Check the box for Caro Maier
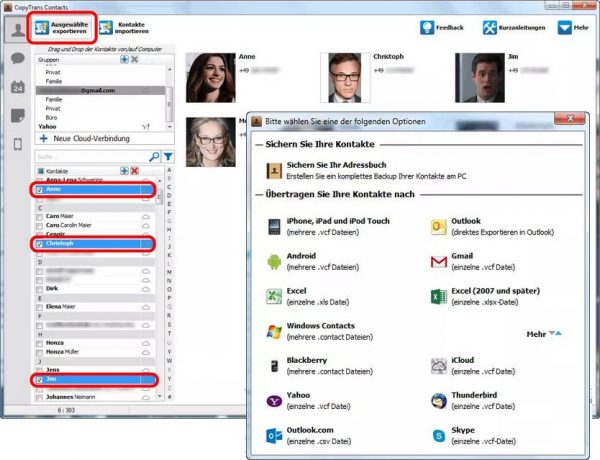The height and width of the screenshot is (460, 600). pos(39,217)
